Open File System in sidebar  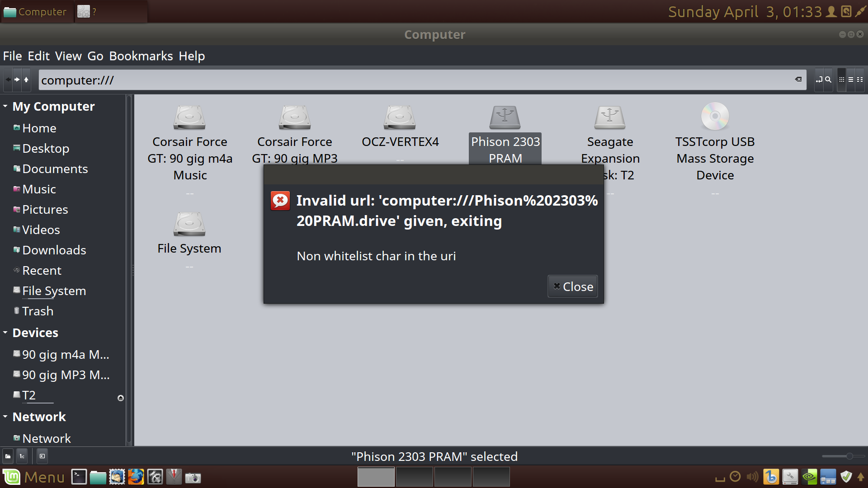tap(54, 291)
